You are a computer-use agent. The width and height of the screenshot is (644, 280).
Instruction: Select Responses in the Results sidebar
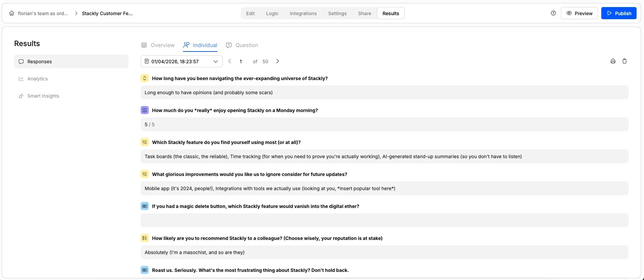(71, 62)
